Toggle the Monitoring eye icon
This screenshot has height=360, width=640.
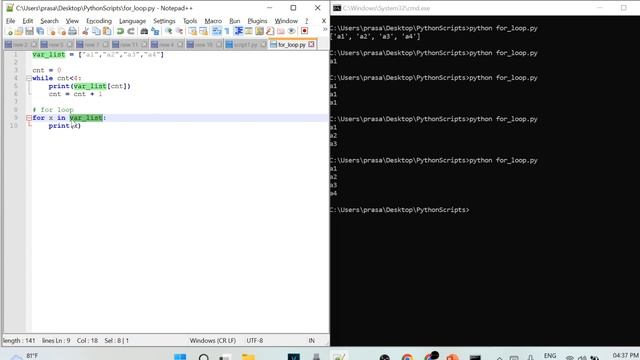[x=291, y=31]
